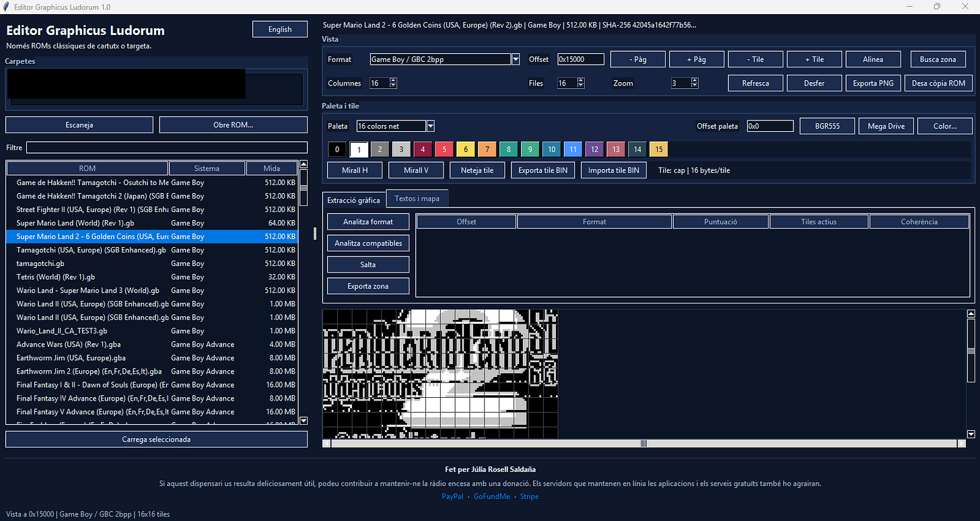Select yellow palette swatch 6
The image size is (980, 521).
click(466, 149)
